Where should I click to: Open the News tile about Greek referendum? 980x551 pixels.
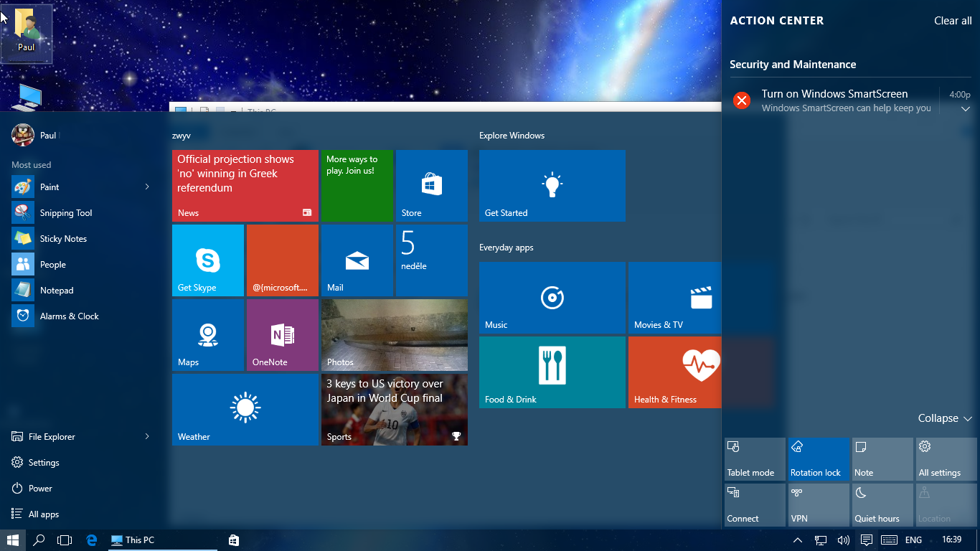pyautogui.click(x=245, y=186)
